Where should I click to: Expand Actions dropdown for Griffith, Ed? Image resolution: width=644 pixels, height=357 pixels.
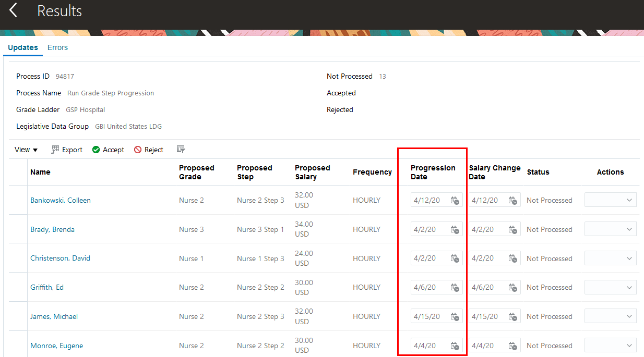[611, 287]
